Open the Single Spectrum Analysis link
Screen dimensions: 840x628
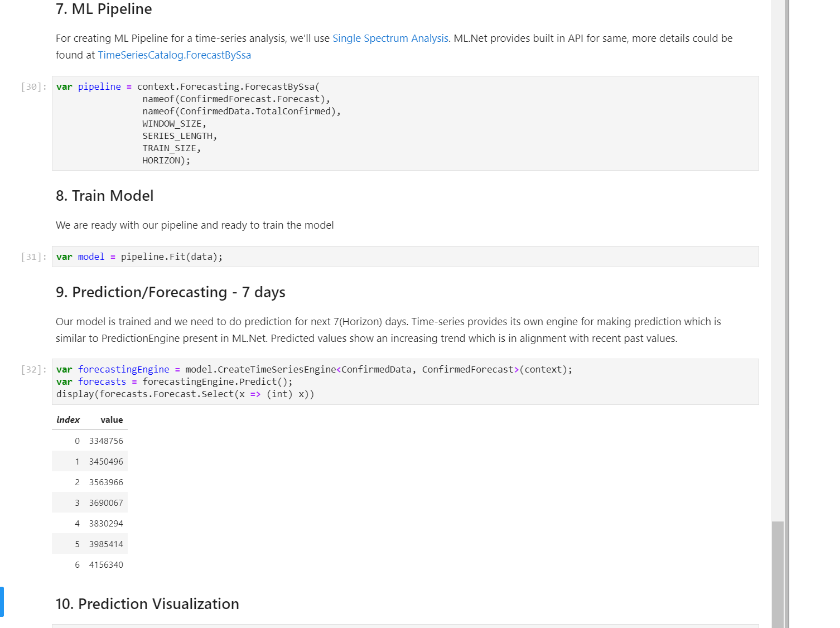(390, 38)
